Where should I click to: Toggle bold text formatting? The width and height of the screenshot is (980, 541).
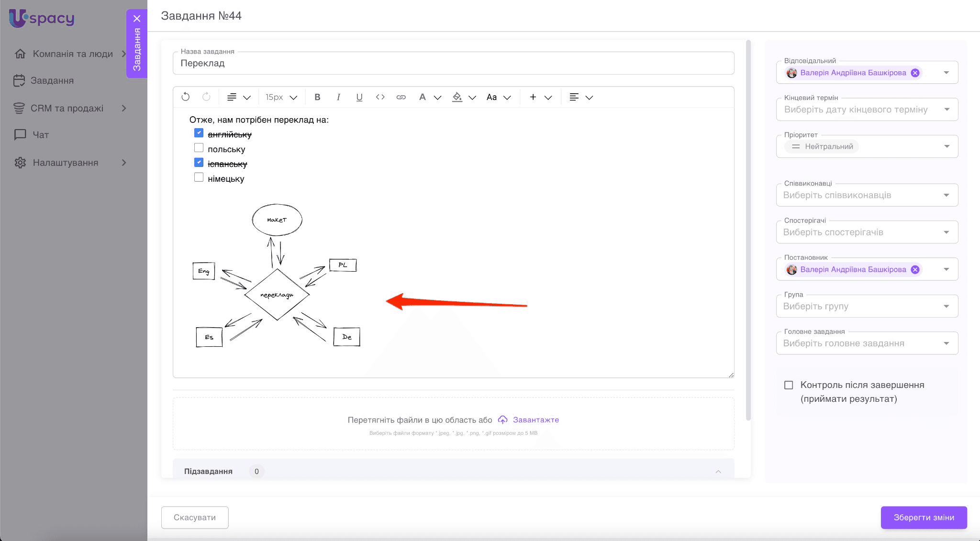tap(317, 97)
